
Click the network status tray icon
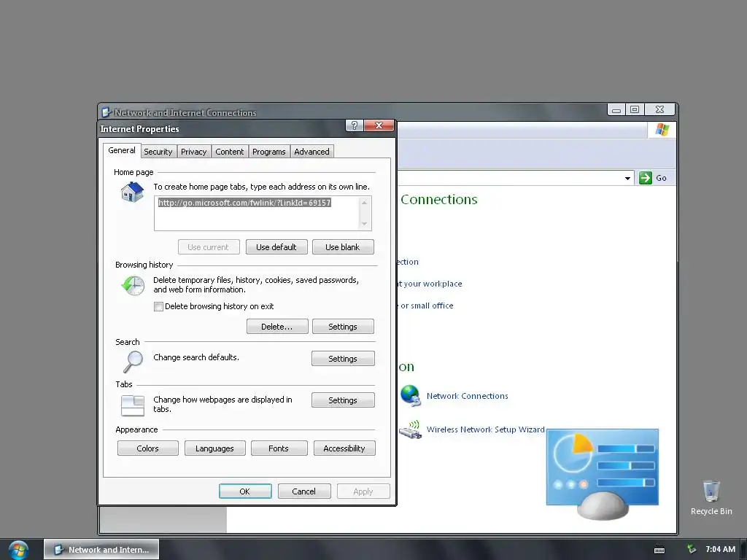692,549
